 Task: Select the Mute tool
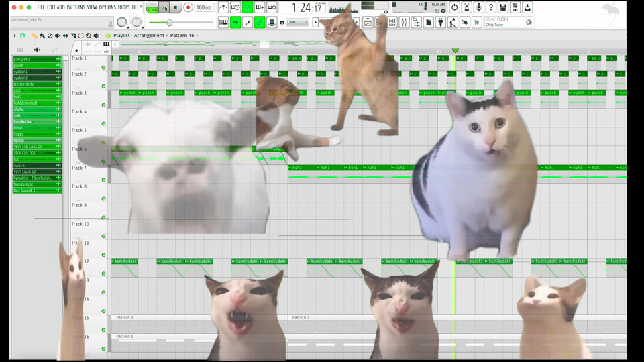[x=58, y=36]
